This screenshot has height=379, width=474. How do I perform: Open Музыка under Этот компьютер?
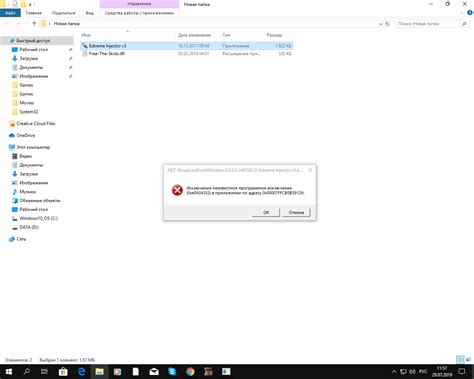coord(27,192)
